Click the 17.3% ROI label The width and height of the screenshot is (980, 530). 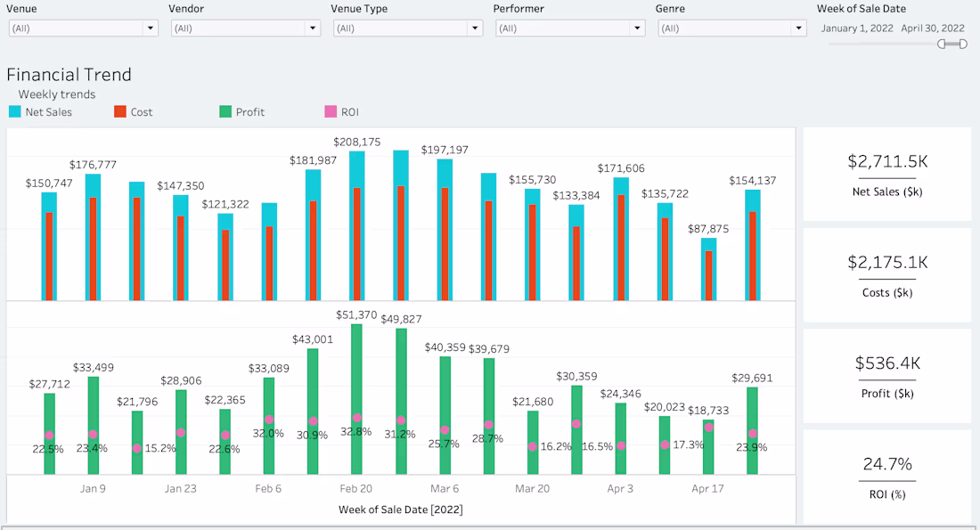pyautogui.click(x=688, y=445)
